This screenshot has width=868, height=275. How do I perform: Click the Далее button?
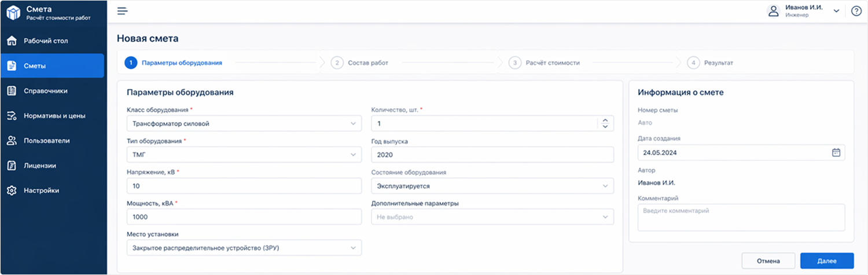(827, 261)
